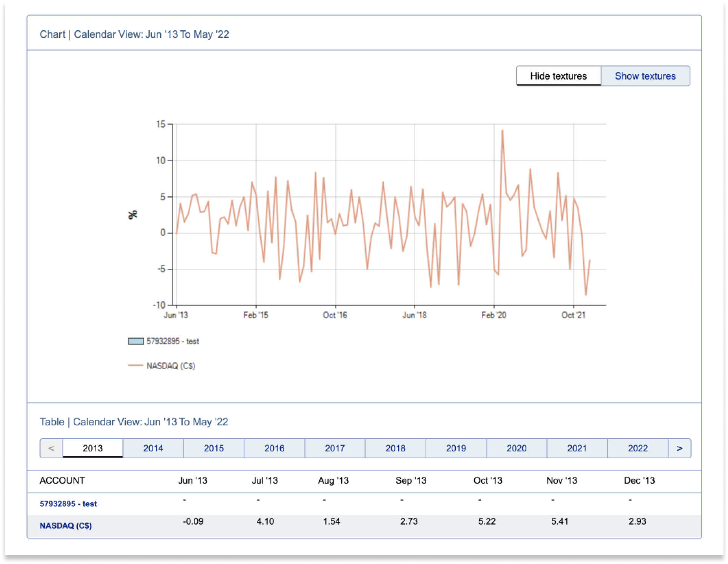Switch to the 2015 tab
Screen dimensions: 728x564
tap(214, 448)
